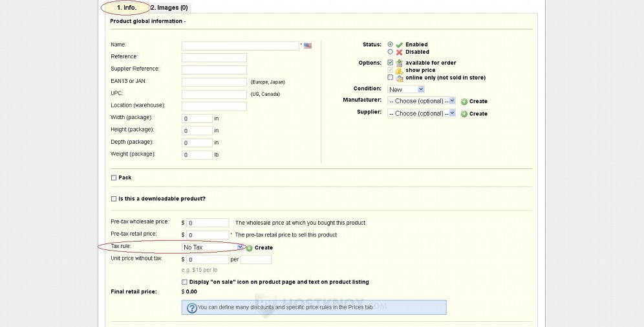
Task: Click the red X Disabled icon
Action: point(399,52)
